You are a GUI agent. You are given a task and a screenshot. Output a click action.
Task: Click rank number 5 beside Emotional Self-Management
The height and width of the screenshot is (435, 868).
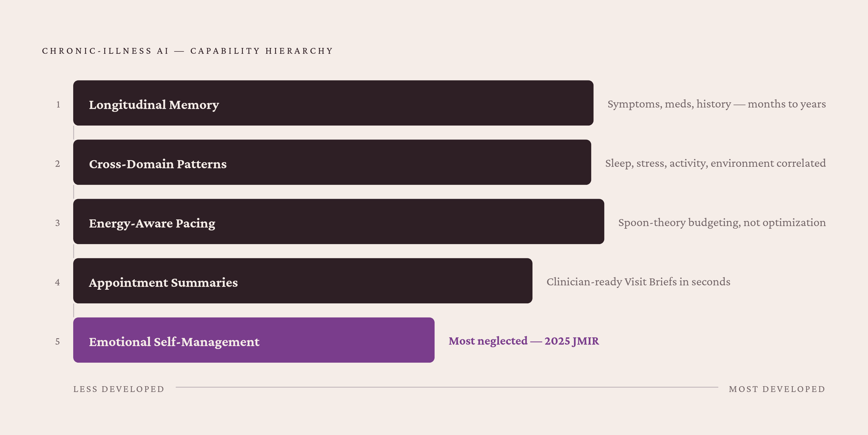click(58, 342)
